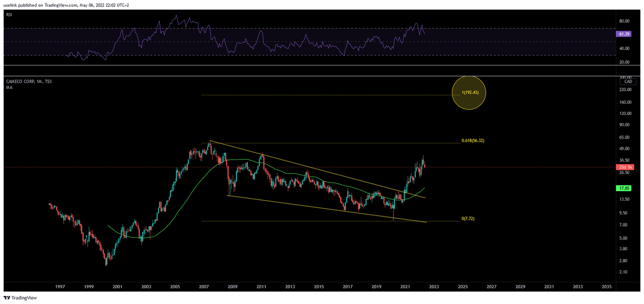Click the 2027 time axis label
This screenshot has width=644, height=304.
(492, 287)
